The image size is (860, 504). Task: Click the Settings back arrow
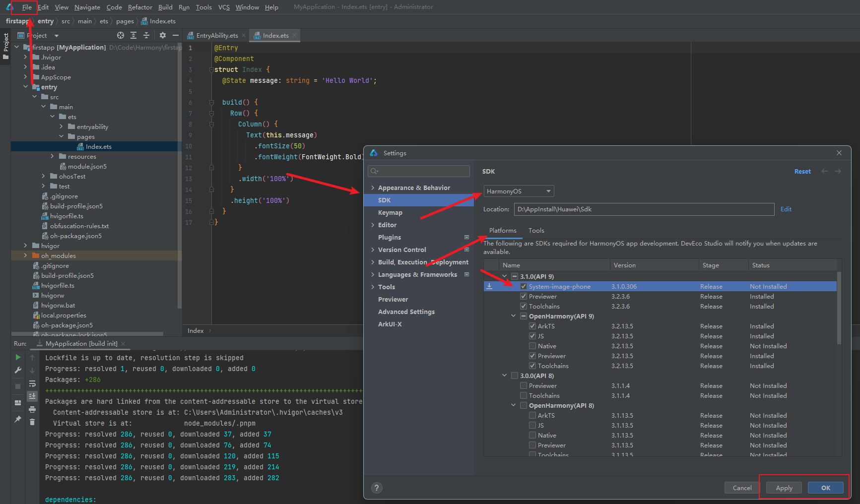point(824,171)
